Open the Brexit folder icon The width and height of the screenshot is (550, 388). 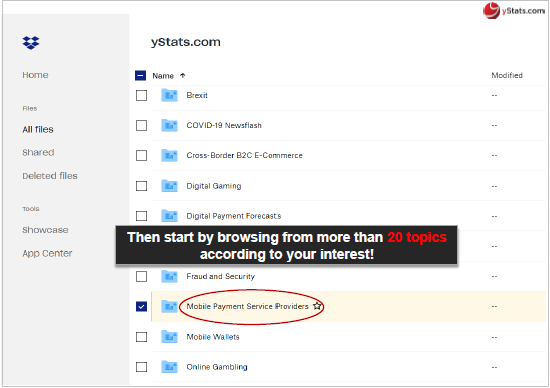(169, 95)
